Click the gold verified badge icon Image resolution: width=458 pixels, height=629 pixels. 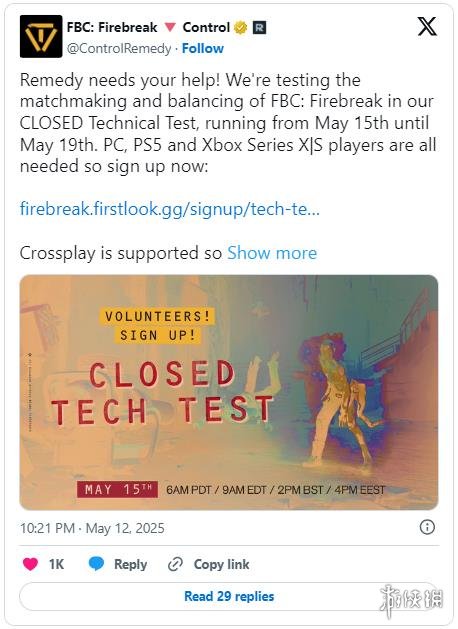[x=241, y=28]
